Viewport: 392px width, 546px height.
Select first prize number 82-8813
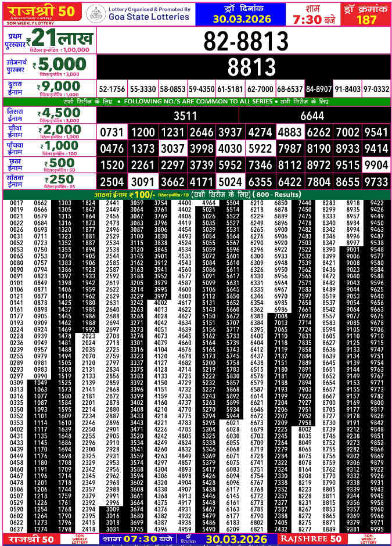pos(246,41)
